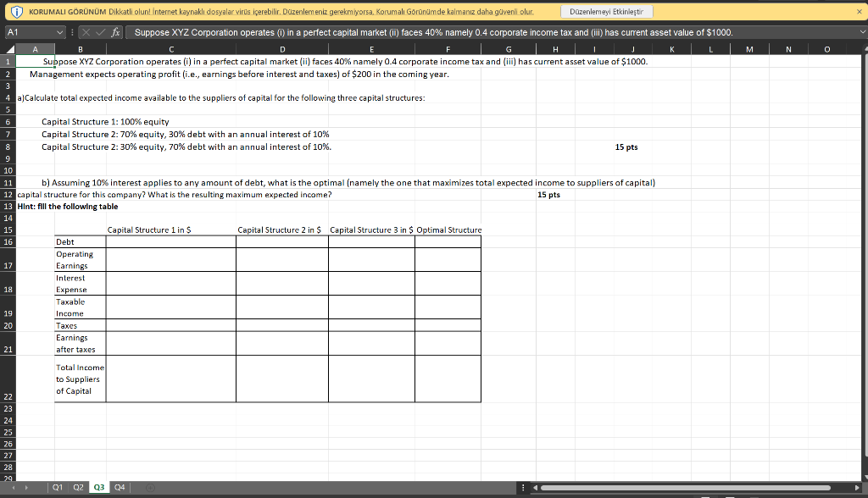This screenshot has height=498, width=868.
Task: Click the next sheet navigation arrow
Action: pyautogui.click(x=26, y=488)
